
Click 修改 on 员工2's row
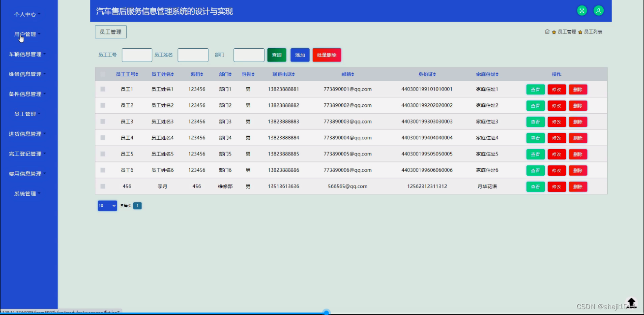pos(556,105)
